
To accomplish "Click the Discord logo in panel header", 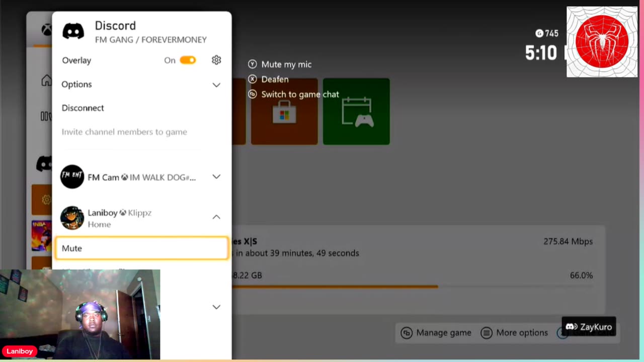I will 73,31.
